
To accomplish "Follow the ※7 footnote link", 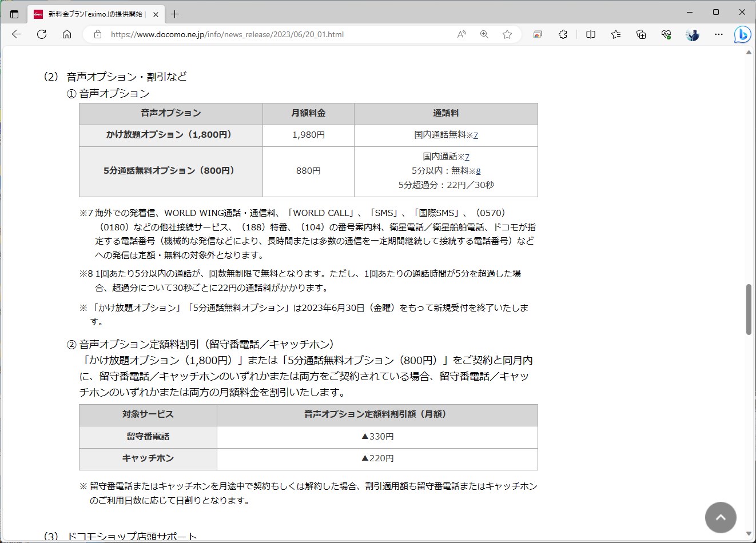I will 475,135.
